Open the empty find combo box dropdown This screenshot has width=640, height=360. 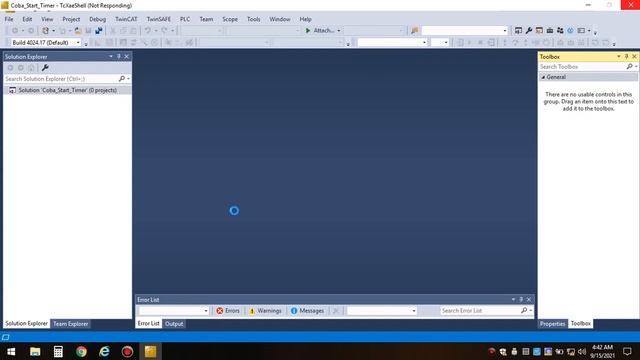(x=505, y=31)
